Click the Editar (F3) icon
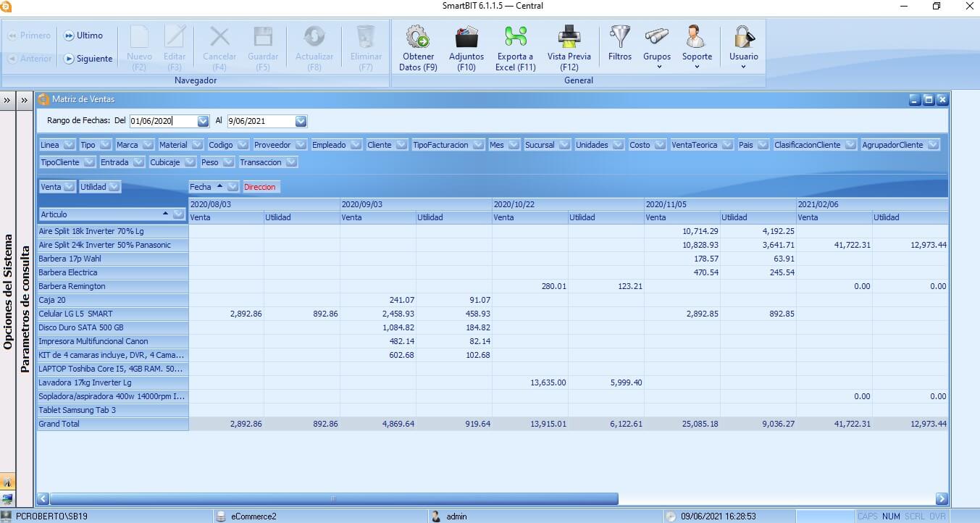The image size is (980, 523). (175, 36)
